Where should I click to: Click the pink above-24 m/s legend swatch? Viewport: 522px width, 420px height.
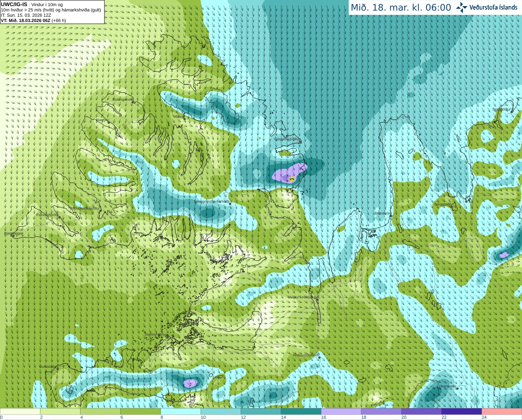click(502, 411)
